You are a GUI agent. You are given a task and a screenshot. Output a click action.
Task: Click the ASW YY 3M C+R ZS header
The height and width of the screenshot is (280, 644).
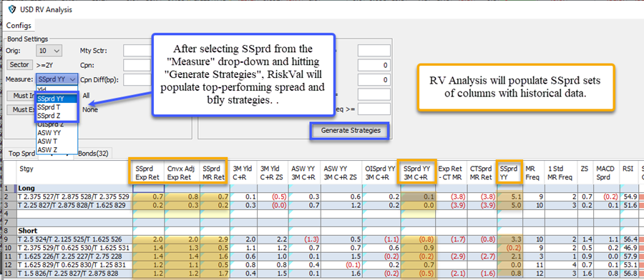click(341, 173)
